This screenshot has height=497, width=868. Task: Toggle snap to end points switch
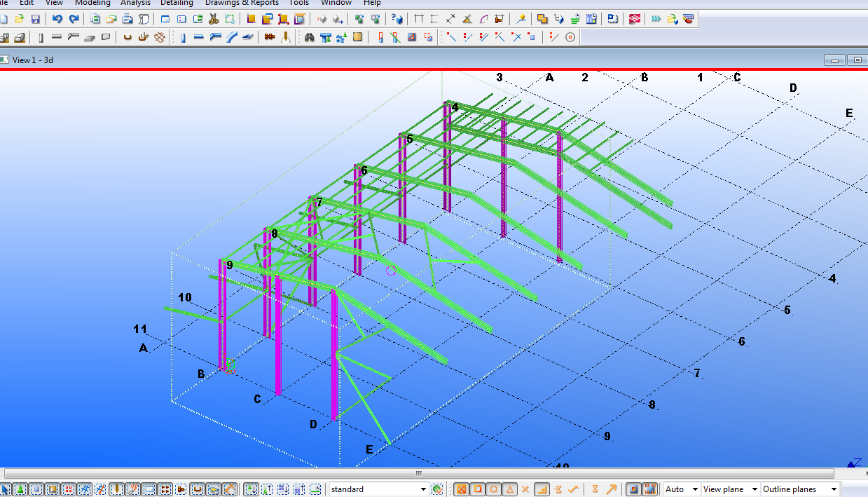pyautogui.click(x=478, y=489)
